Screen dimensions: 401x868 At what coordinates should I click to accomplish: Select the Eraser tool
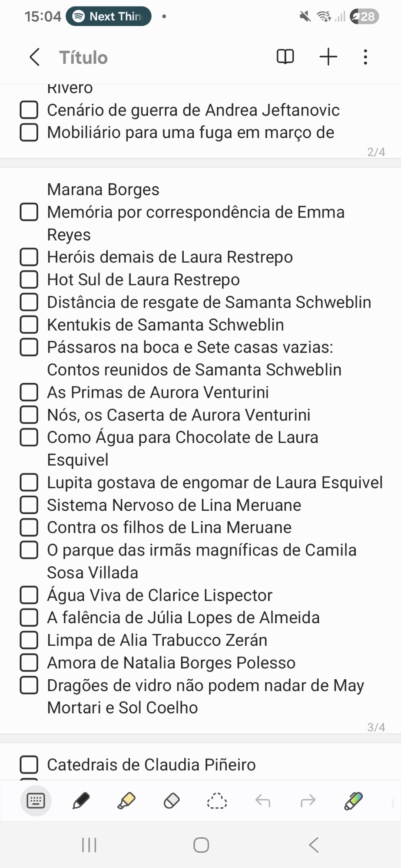click(172, 801)
